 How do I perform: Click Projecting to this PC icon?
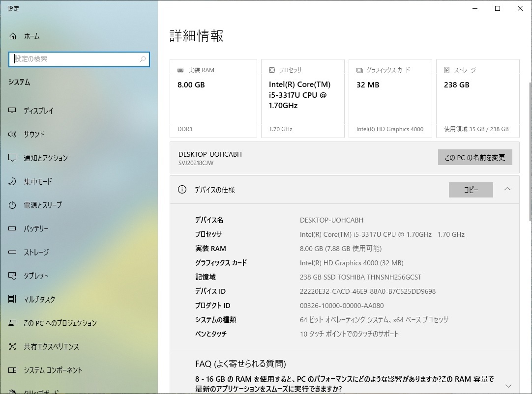12,323
